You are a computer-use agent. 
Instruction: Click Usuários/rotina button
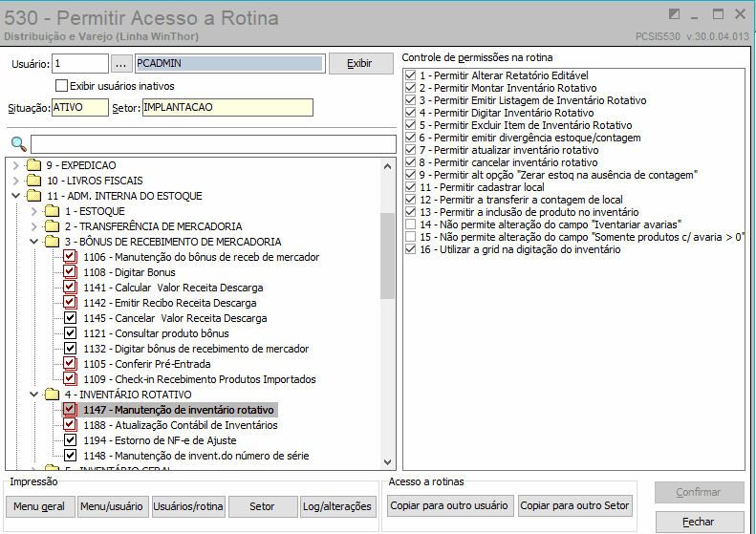point(188,506)
